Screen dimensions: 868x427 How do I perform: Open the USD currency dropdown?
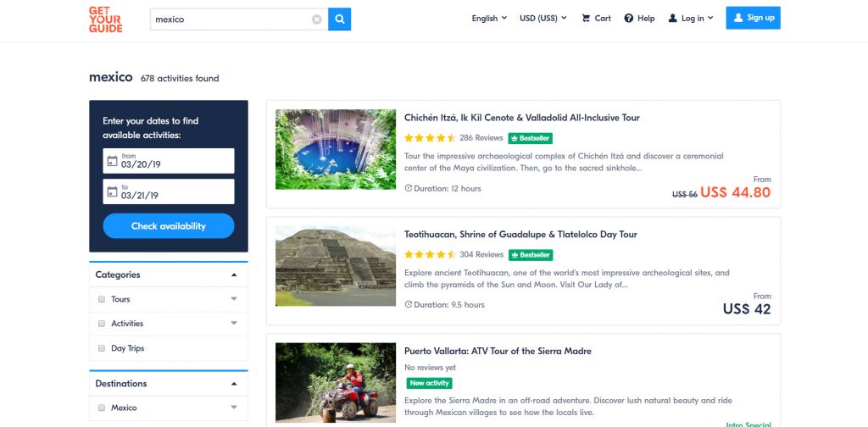point(543,18)
